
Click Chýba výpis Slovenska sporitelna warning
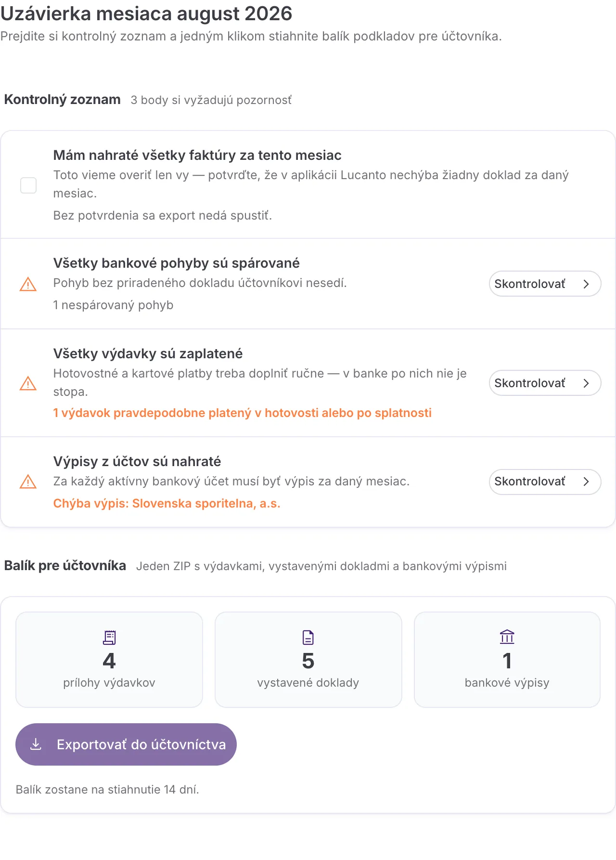[167, 504]
